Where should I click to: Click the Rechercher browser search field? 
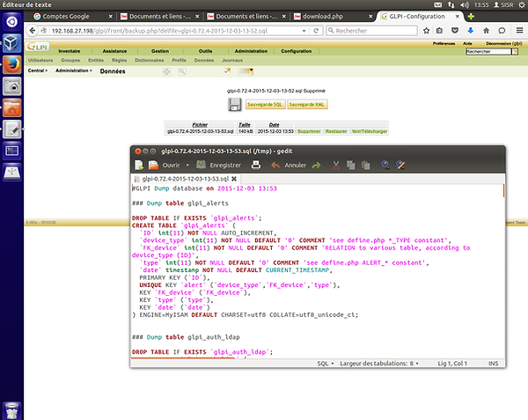click(x=371, y=31)
